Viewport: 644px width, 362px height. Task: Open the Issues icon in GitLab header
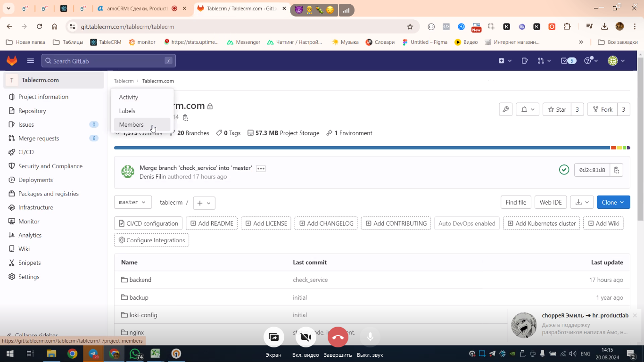coord(525,61)
